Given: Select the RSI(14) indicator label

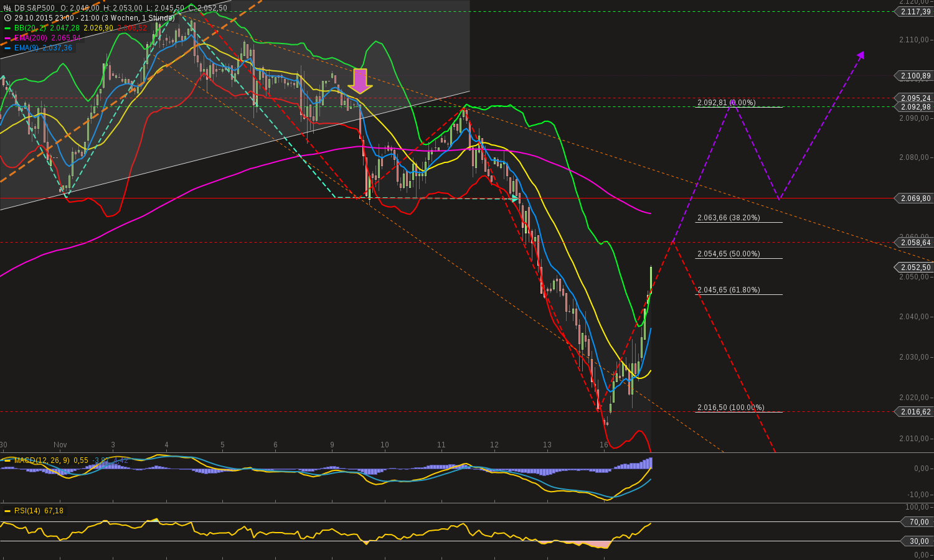Looking at the screenshot, I should [x=27, y=511].
